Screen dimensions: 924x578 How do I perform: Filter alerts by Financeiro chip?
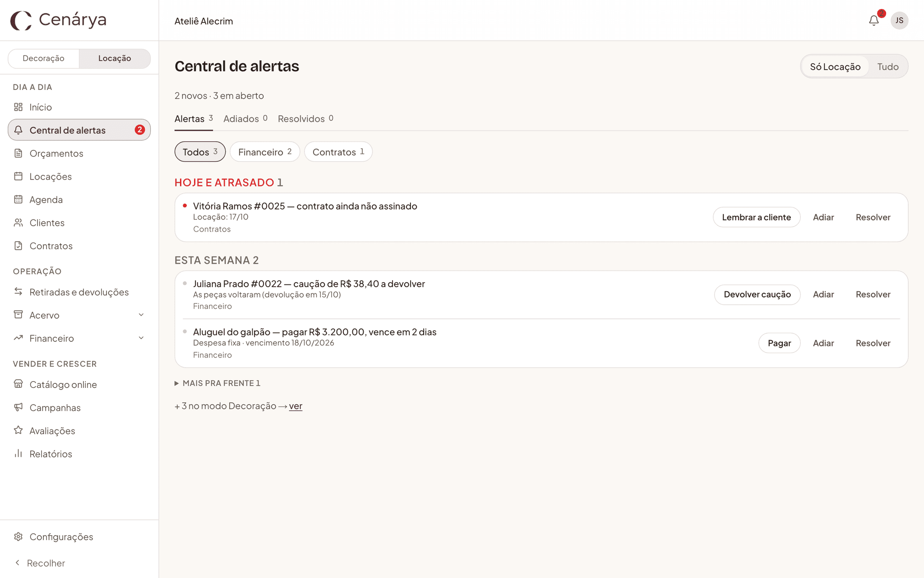click(x=265, y=152)
